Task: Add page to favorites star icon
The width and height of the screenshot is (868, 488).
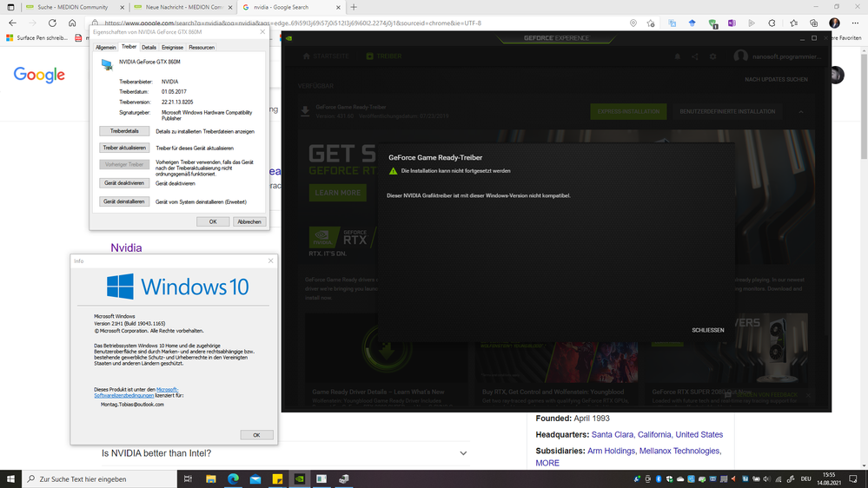Action: point(651,23)
